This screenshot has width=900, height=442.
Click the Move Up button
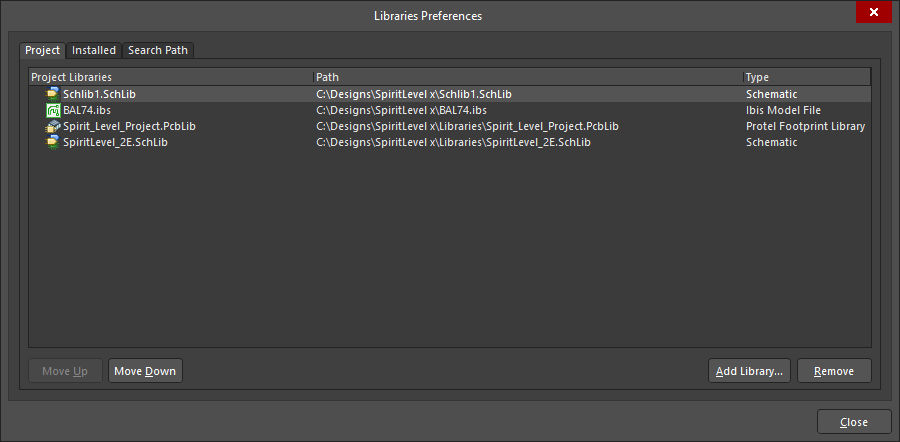pos(65,371)
